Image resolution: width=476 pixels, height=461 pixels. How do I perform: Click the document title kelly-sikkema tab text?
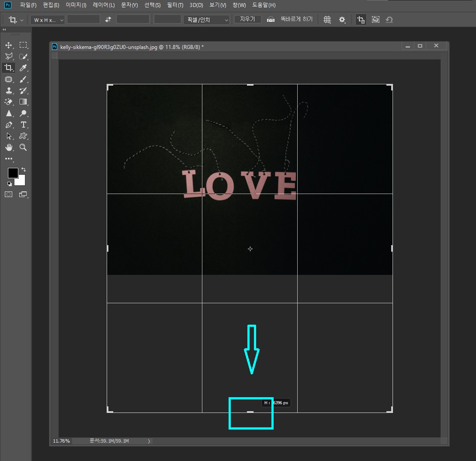point(132,47)
